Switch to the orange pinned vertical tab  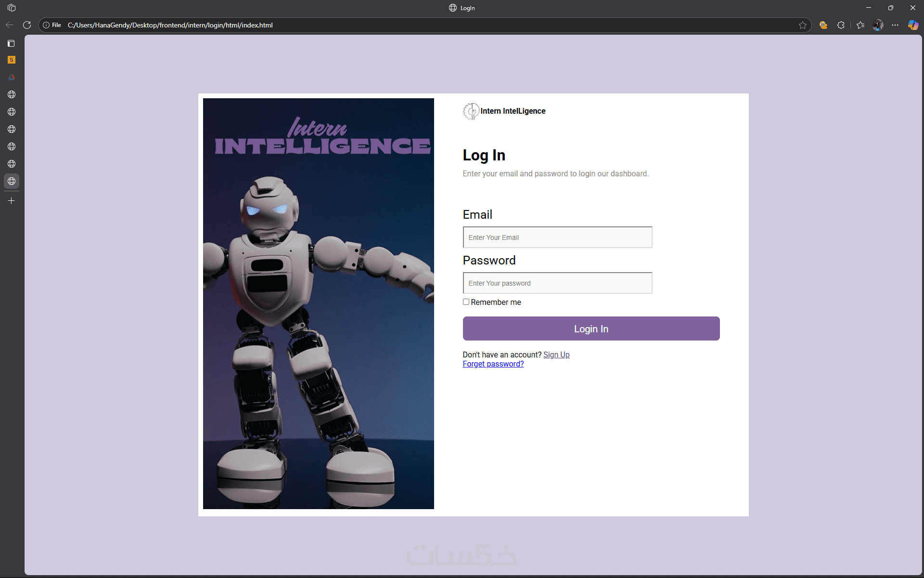12,60
